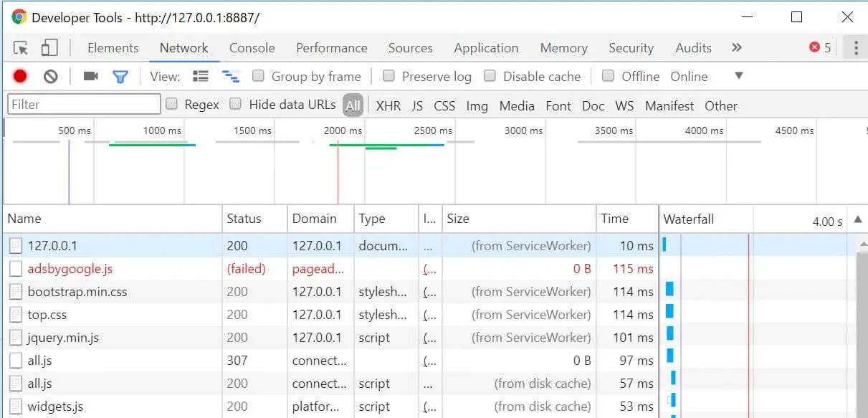Filter requests by XHR type
The height and width of the screenshot is (418, 868).
coord(388,105)
